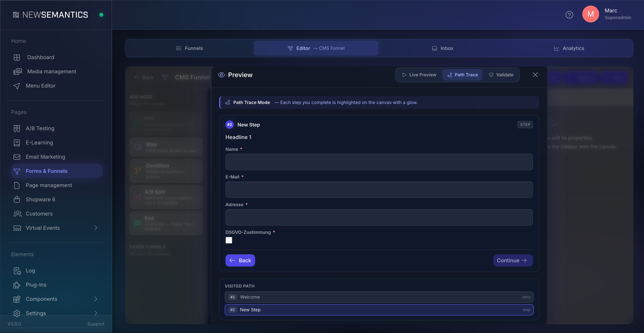Click Back in the funnel editor header

tap(144, 77)
